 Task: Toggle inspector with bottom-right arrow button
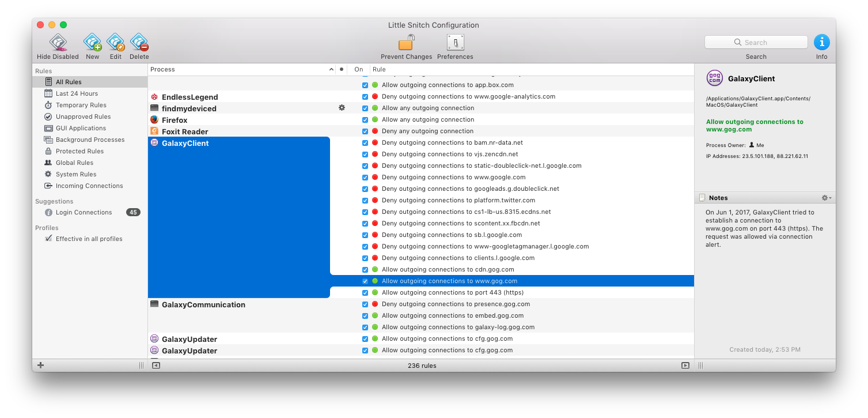685,365
